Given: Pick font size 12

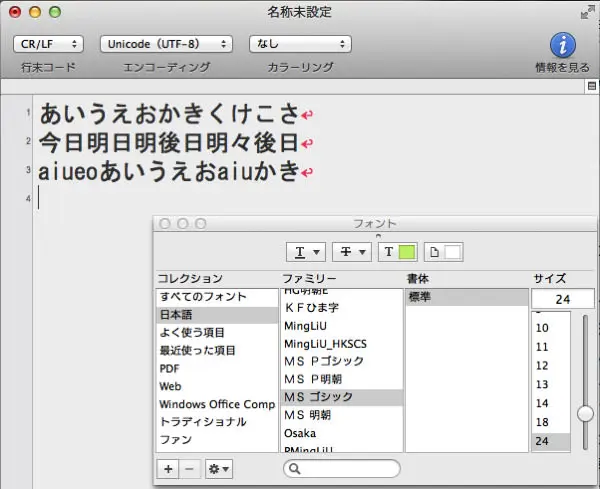Looking at the screenshot, I should coord(551,365).
